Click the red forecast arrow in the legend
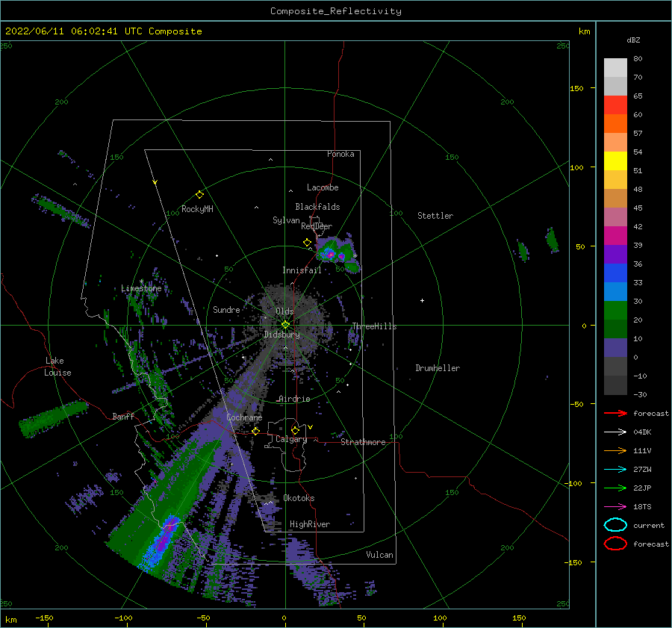Viewport: 672px width, 628px height. (615, 413)
